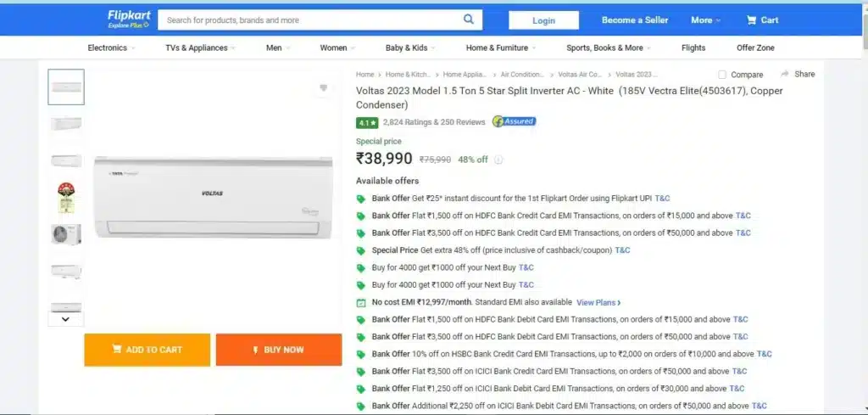Open the Flights menu item
The height and width of the screenshot is (415, 868).
coord(693,48)
